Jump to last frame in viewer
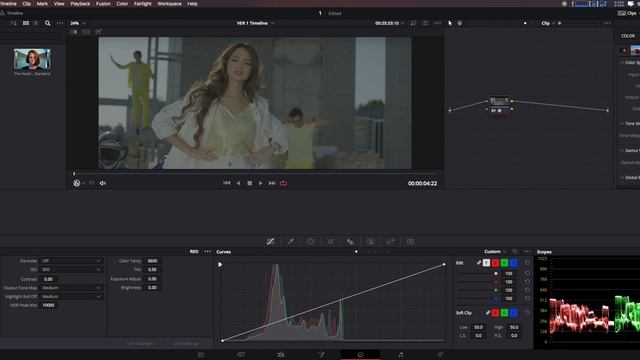Image resolution: width=640 pixels, height=360 pixels. pyautogui.click(x=272, y=183)
